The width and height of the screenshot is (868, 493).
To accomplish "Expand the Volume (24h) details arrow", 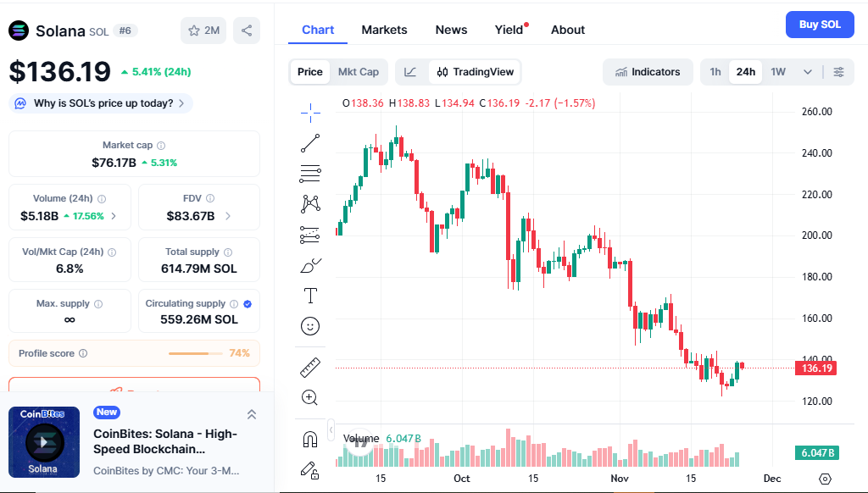I will (x=114, y=216).
